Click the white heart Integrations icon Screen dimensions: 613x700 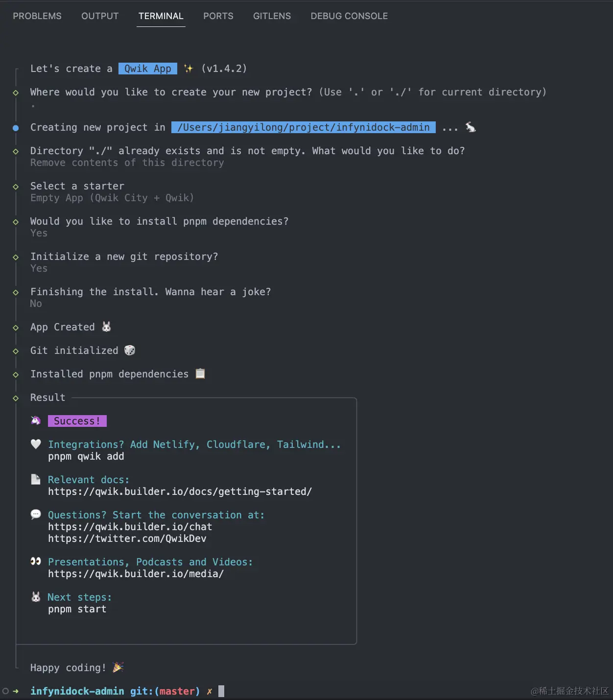36,444
